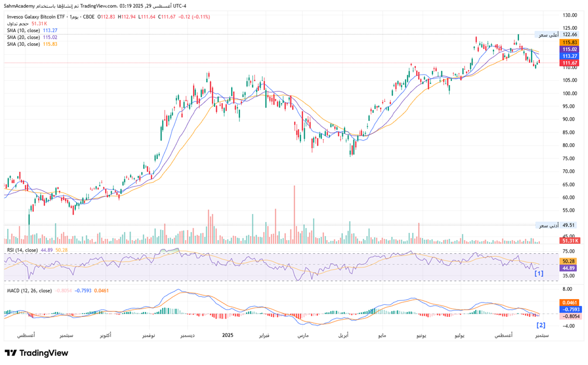Select the SMA (10, close) legend
Screen dimensions: 588x365
pyautogui.click(x=23, y=30)
